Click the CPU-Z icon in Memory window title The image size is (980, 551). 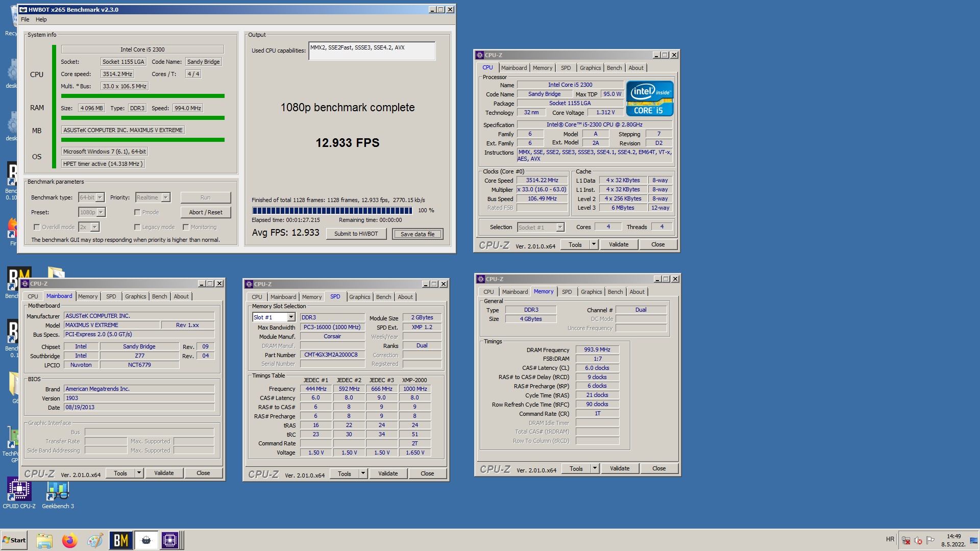point(480,279)
